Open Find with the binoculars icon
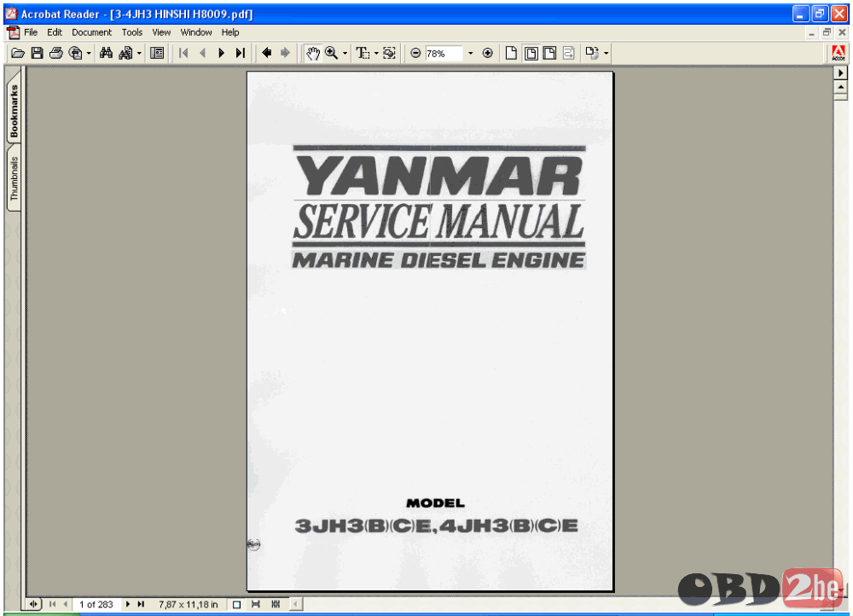The width and height of the screenshot is (853, 616). 106,54
